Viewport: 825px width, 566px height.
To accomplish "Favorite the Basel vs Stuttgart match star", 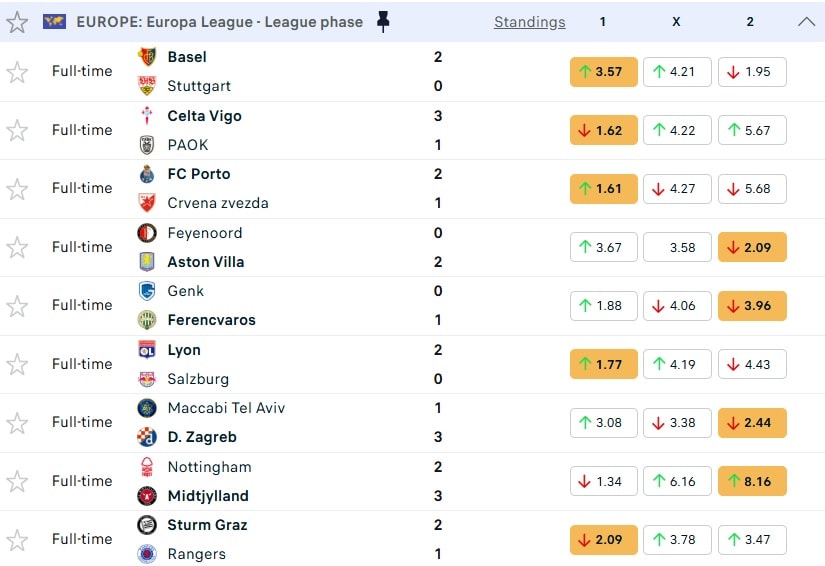I will [17, 72].
